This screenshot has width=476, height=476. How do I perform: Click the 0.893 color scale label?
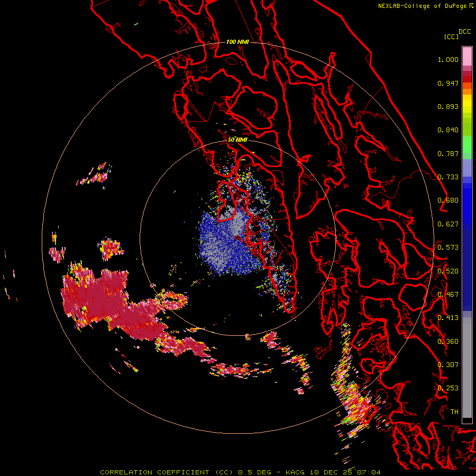(448, 106)
